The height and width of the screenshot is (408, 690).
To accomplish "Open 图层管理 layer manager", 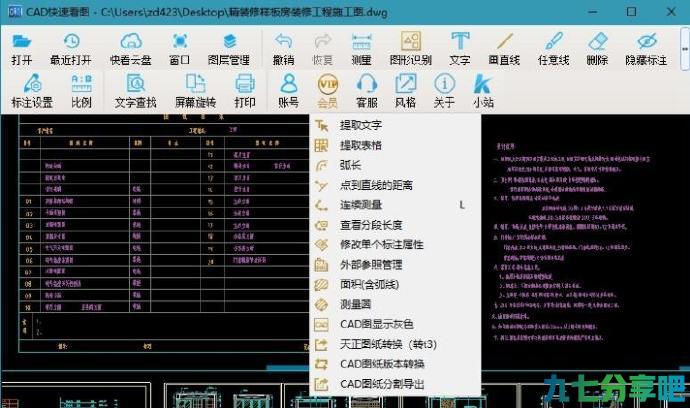I will tap(229, 49).
